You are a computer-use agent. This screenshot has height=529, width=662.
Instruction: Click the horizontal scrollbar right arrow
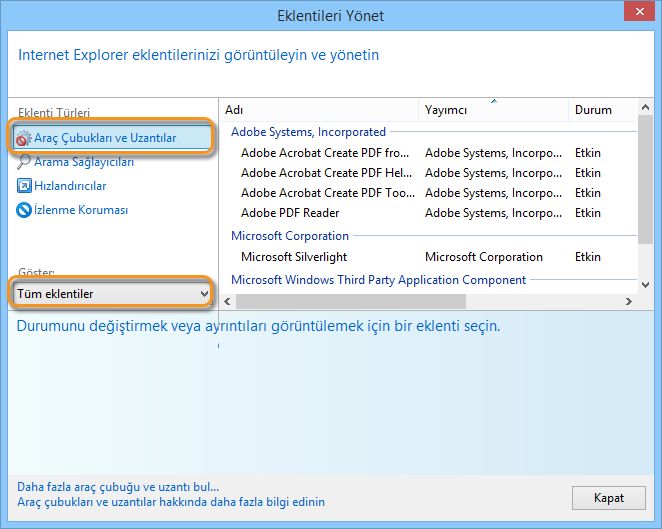[629, 301]
